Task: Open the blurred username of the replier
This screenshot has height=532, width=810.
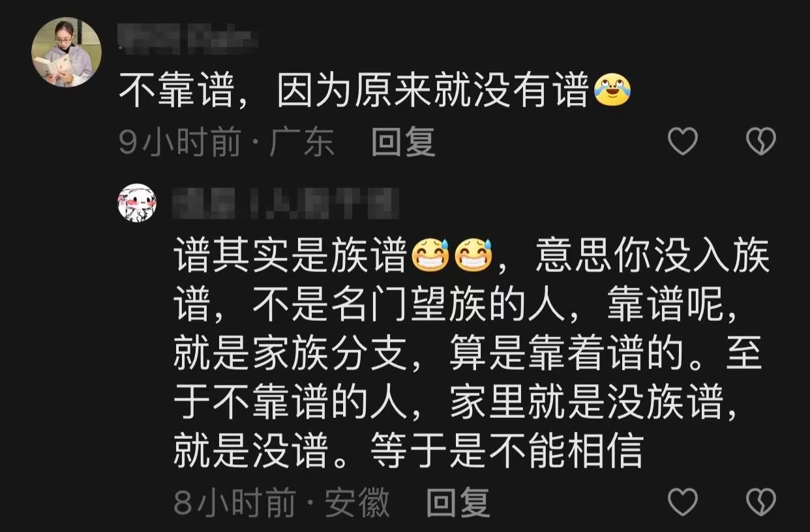Action: (x=286, y=203)
